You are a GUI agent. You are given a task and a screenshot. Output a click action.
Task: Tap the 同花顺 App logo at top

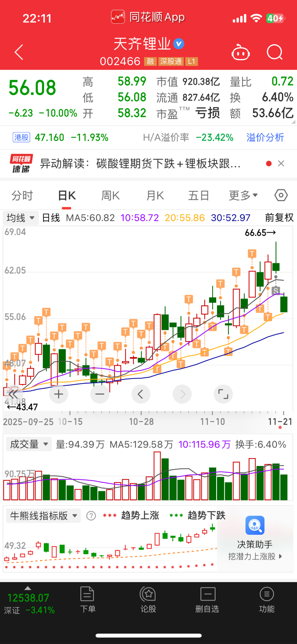pos(118,17)
